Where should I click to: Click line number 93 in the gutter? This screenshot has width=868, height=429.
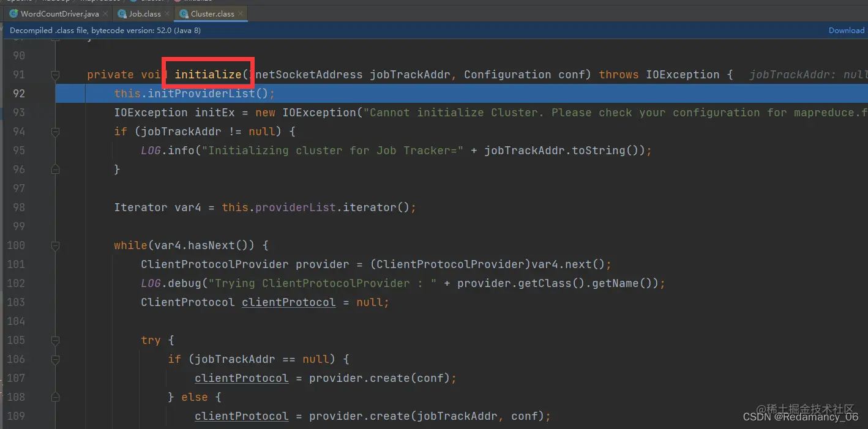19,113
